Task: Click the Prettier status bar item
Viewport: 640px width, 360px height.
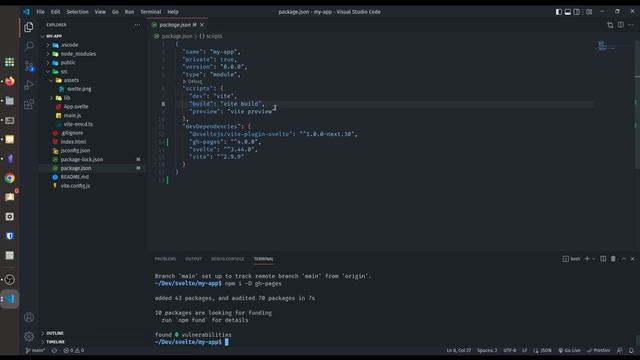Action: pos(598,350)
